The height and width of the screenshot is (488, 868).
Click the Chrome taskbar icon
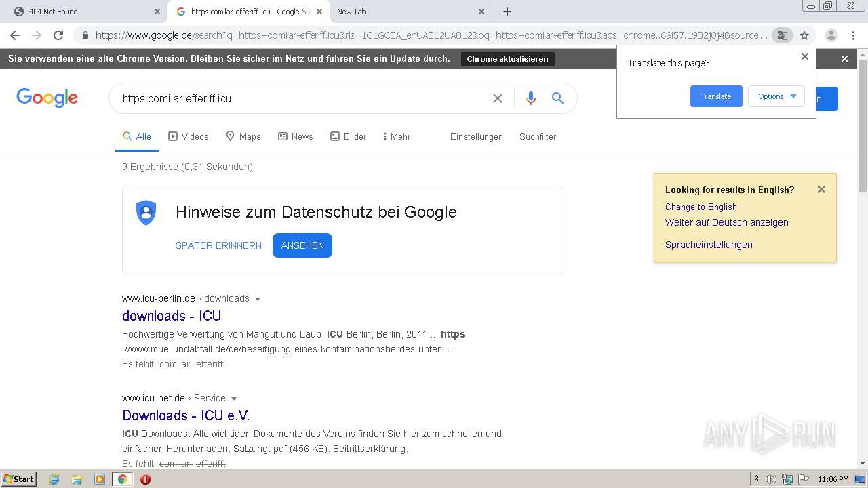pyautogui.click(x=123, y=479)
